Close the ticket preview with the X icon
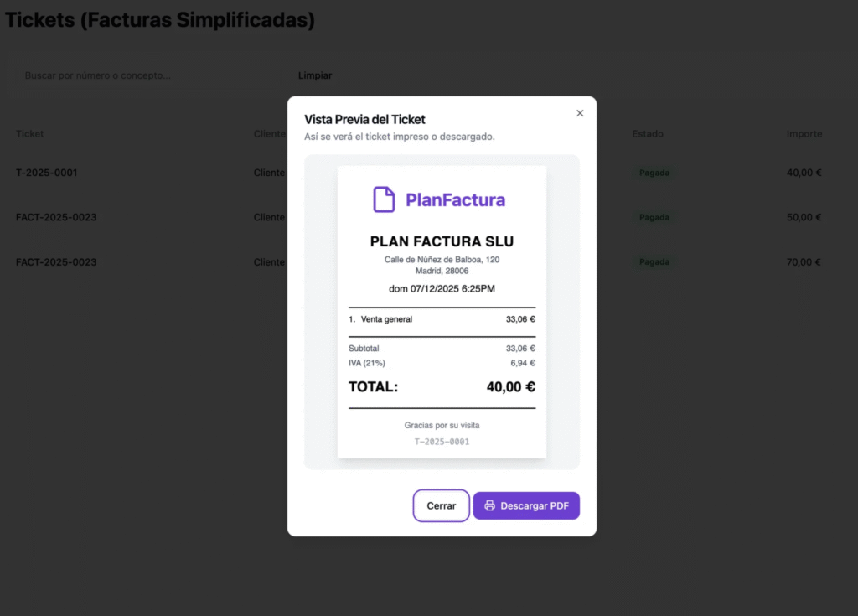Viewport: 858px width, 616px height. coord(580,113)
